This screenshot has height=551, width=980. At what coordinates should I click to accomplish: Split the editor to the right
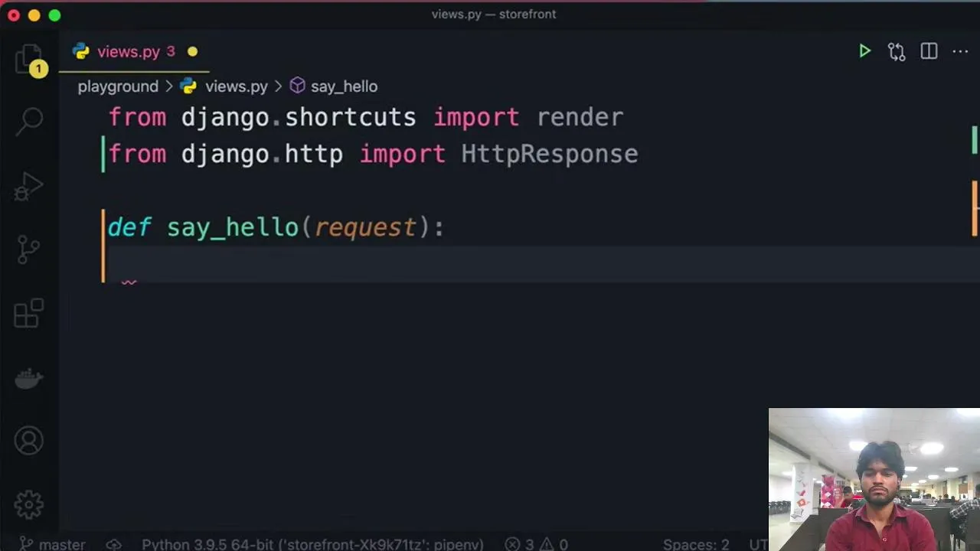tap(929, 51)
